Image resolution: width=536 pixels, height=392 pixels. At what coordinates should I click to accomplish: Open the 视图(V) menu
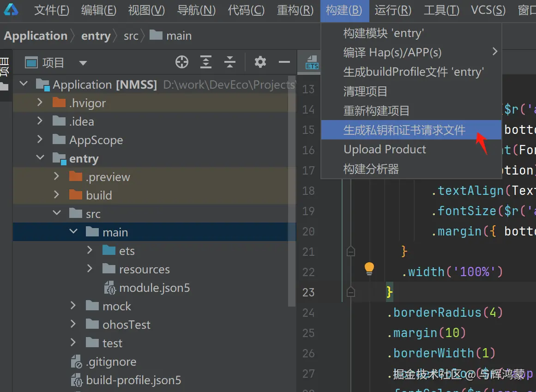(x=146, y=10)
